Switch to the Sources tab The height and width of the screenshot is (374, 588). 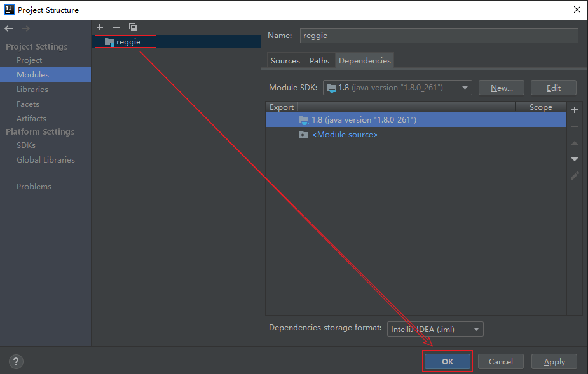[x=285, y=60]
